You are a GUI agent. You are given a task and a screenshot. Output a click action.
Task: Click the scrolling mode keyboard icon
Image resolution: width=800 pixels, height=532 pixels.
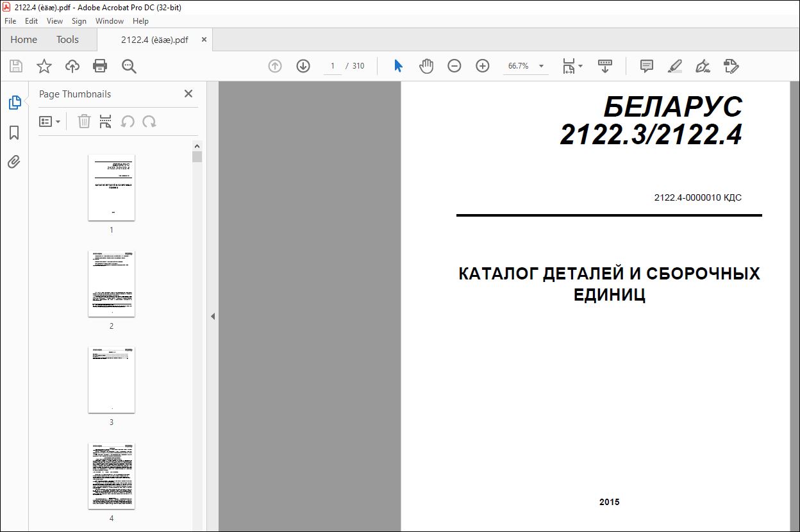pos(605,66)
